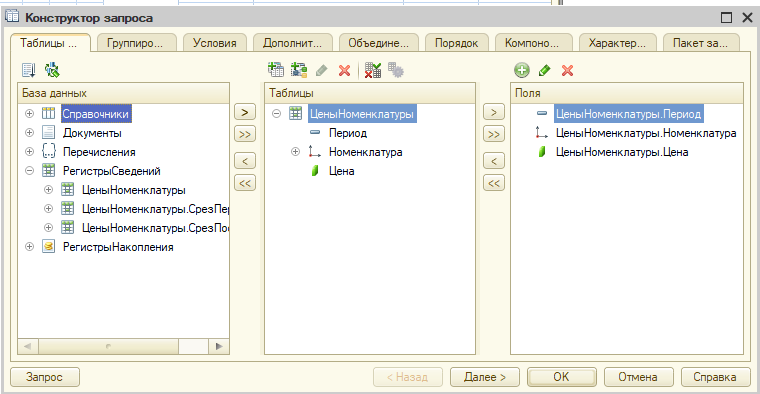Click the show changes tables icon in database toolbar
This screenshot has height=394, width=760.
pyautogui.click(x=52, y=70)
